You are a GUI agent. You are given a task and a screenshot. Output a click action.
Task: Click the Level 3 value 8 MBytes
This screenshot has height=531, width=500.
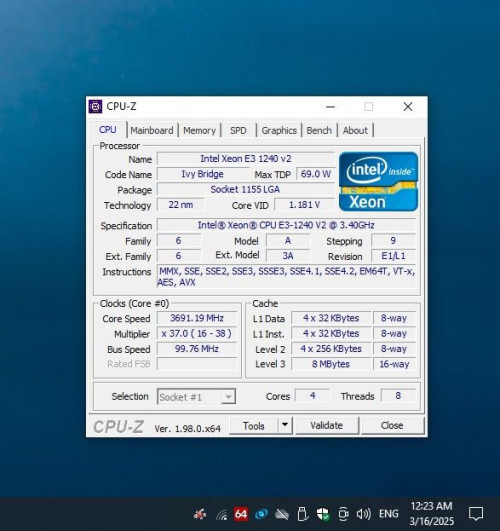(331, 364)
